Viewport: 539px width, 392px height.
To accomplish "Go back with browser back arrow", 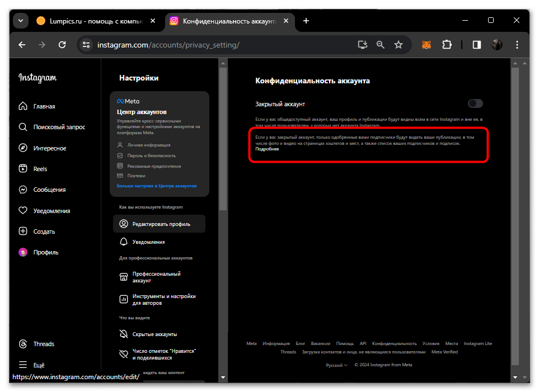I will [22, 45].
